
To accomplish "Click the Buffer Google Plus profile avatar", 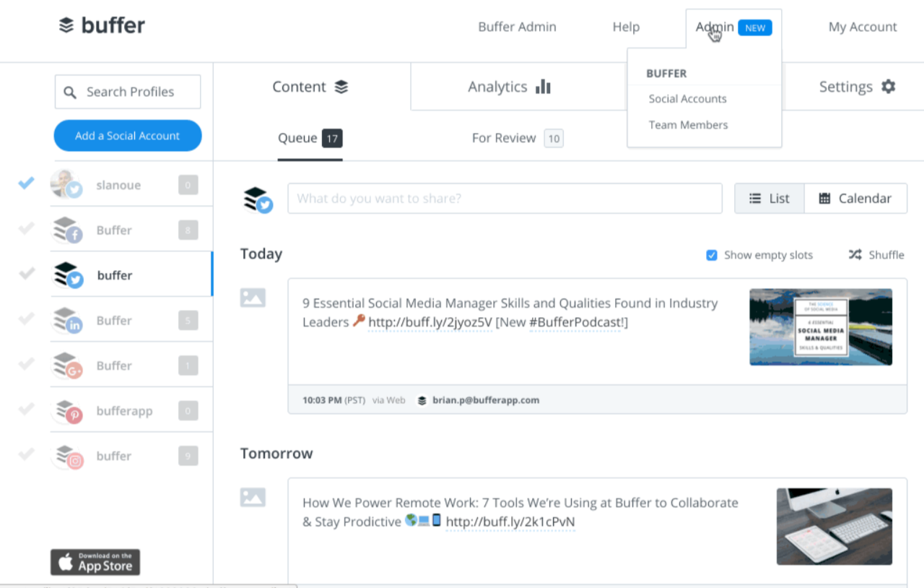I will 67,366.
